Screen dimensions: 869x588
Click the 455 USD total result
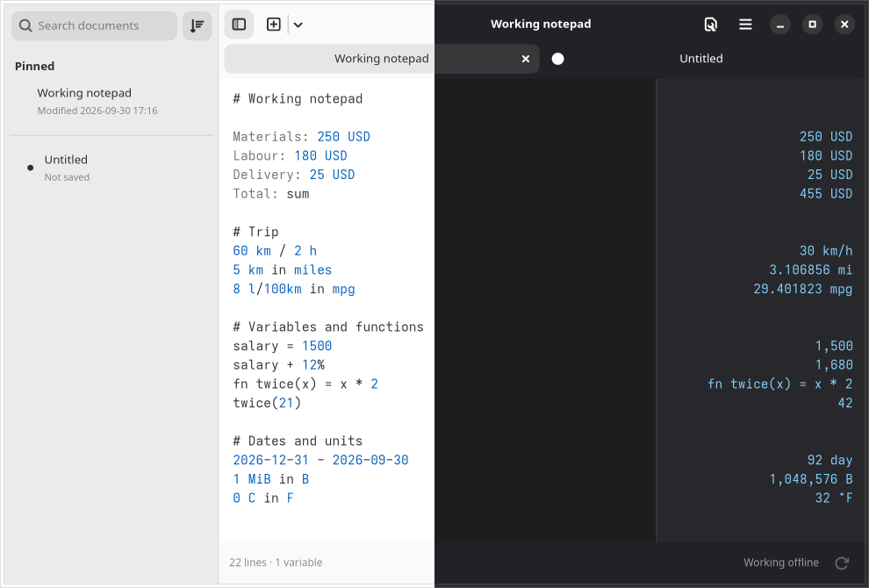(826, 194)
